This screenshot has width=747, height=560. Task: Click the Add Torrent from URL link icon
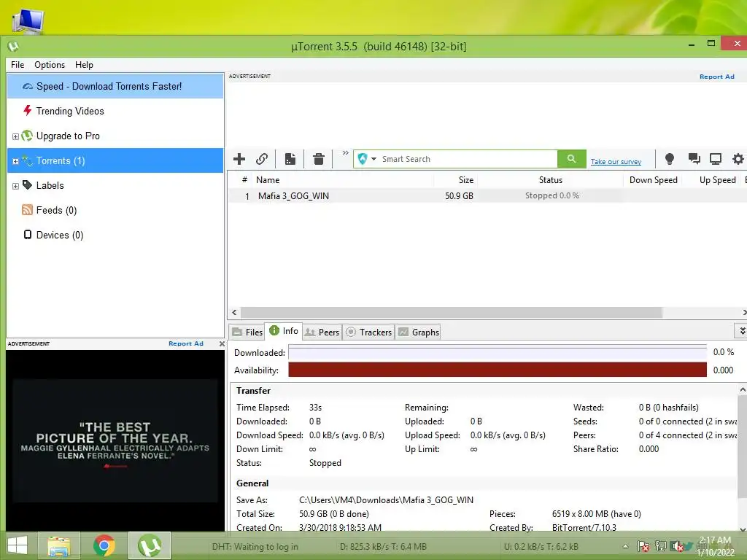coord(262,159)
